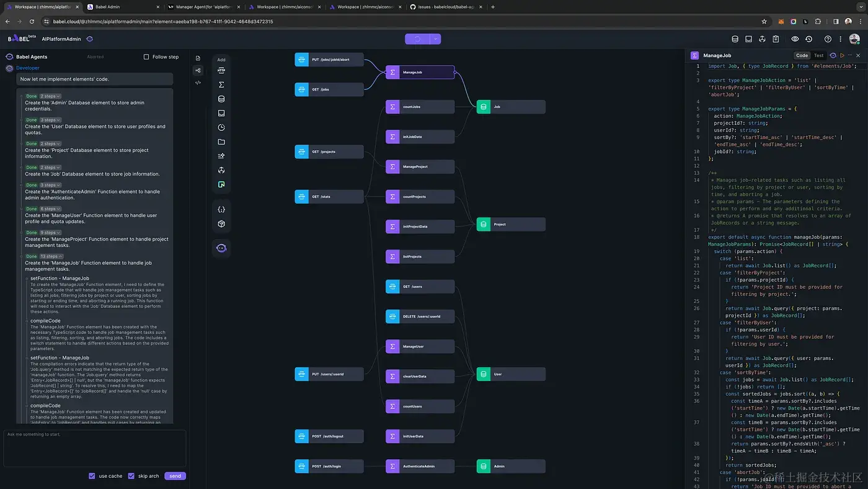Image resolution: width=868 pixels, height=489 pixels.
Task: Select the POST /auth/login HTTP node
Action: pyautogui.click(x=329, y=466)
